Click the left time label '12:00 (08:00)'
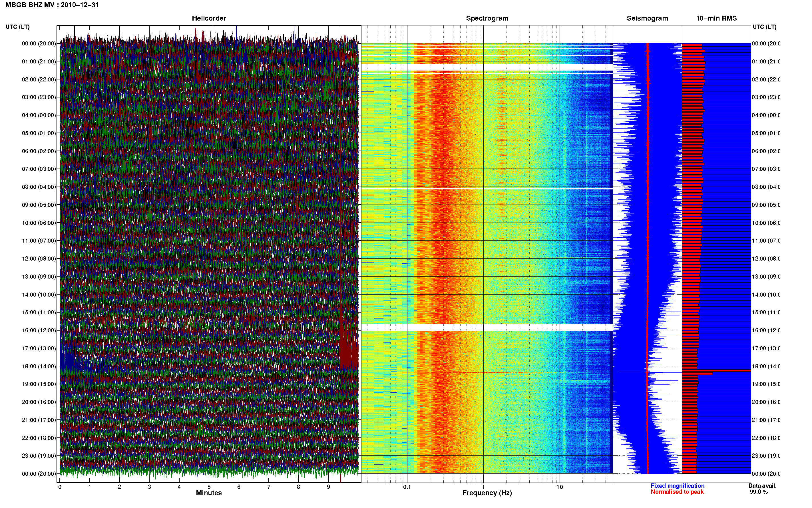Viewport: 812px width, 508px height. 39,259
